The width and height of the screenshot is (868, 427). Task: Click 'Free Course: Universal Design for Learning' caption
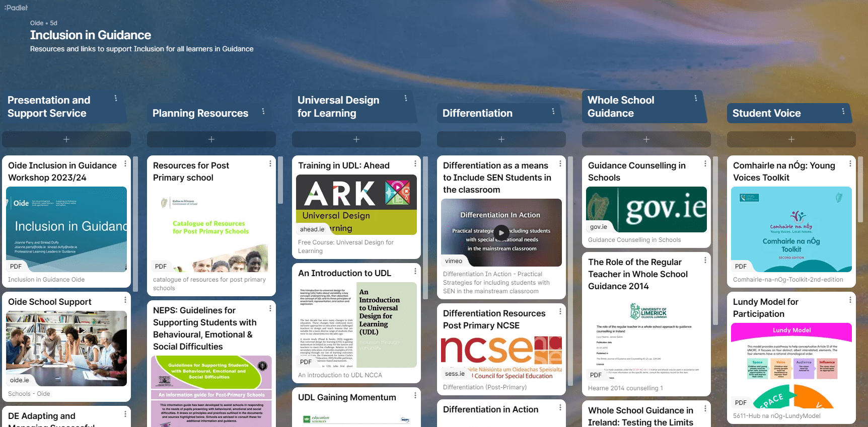click(x=346, y=246)
